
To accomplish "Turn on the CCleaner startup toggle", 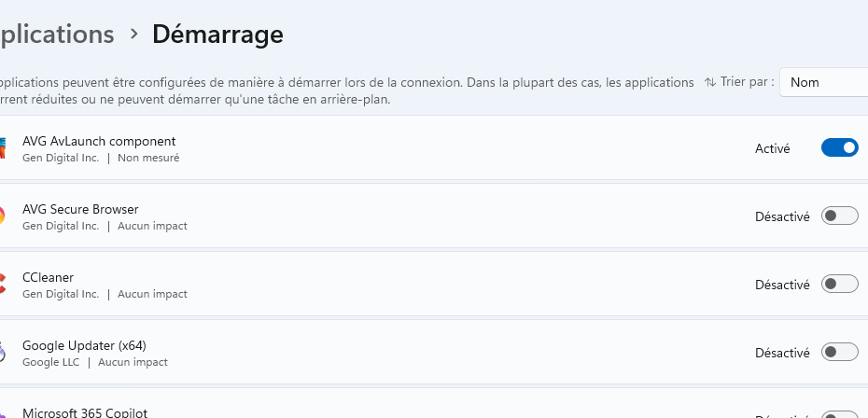I will (x=839, y=285).
